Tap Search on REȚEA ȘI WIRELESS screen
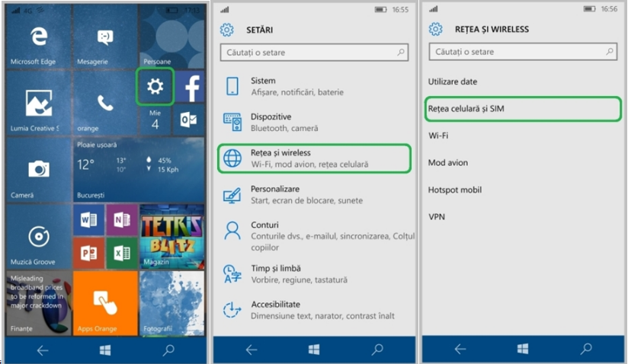Image resolution: width=628 pixels, height=364 pixels. (586, 349)
